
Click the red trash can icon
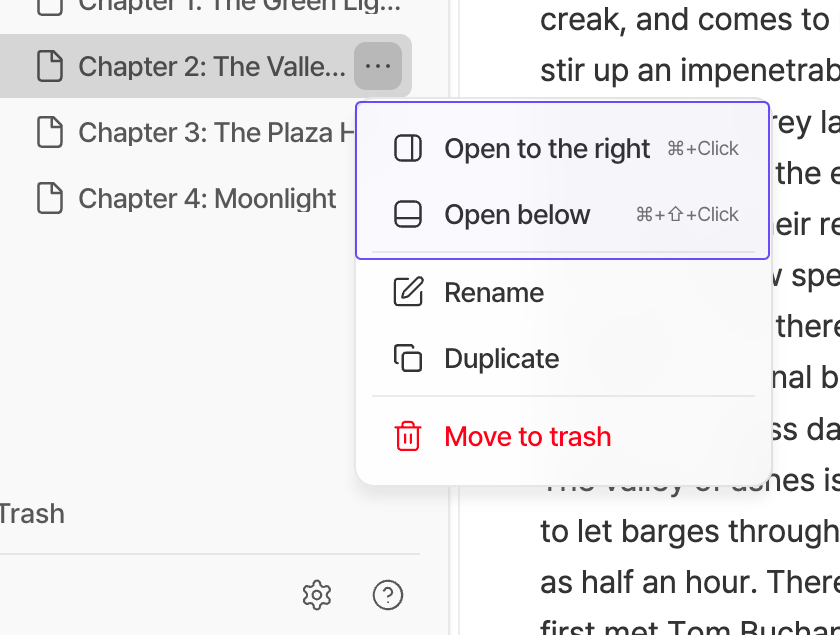tap(408, 436)
